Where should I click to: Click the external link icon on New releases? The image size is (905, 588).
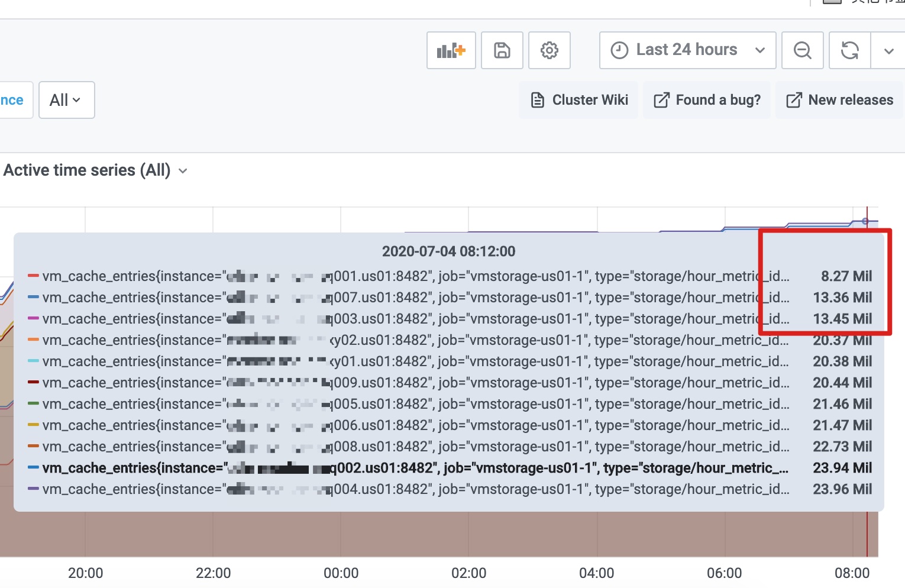794,100
